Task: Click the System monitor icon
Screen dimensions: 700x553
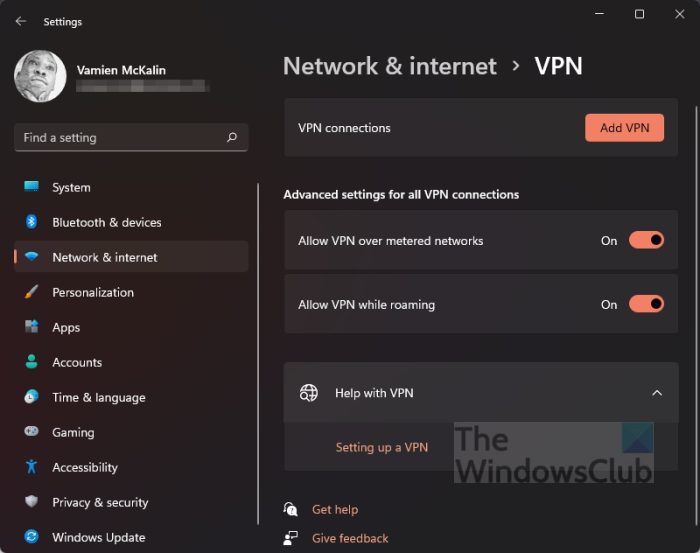Action: coord(32,187)
